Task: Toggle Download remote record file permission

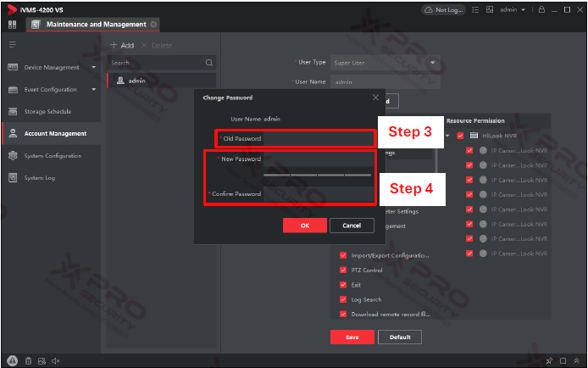Action: coord(343,314)
